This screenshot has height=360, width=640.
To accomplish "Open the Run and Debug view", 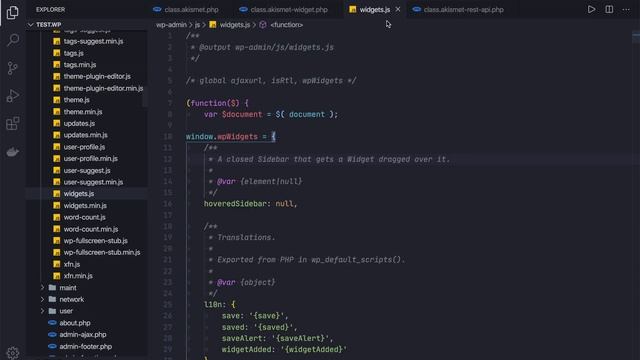I will (x=13, y=96).
